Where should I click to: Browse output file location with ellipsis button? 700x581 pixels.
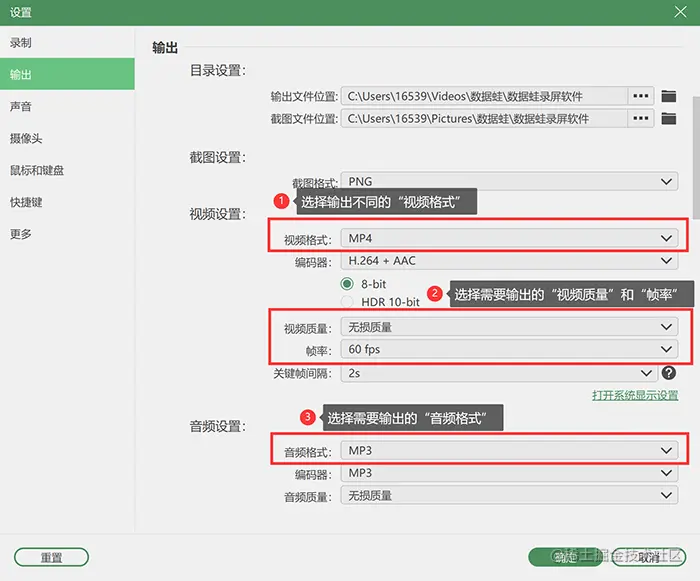pos(641,96)
